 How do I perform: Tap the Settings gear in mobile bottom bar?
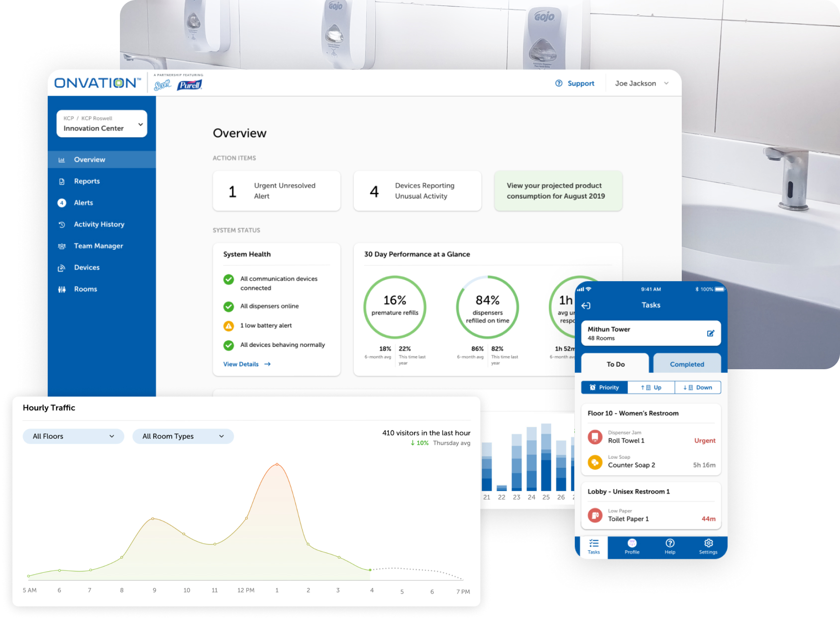[709, 543]
